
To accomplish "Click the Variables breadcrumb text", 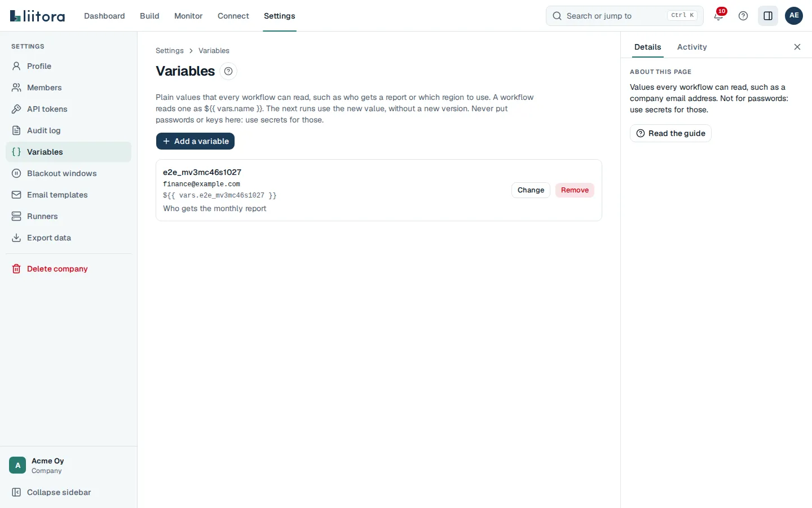I will pyautogui.click(x=214, y=51).
